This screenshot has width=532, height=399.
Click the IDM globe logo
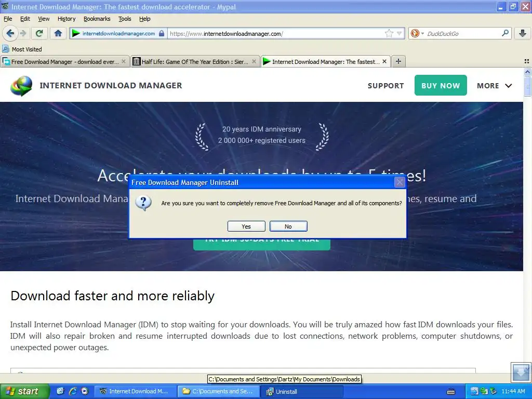coord(21,86)
